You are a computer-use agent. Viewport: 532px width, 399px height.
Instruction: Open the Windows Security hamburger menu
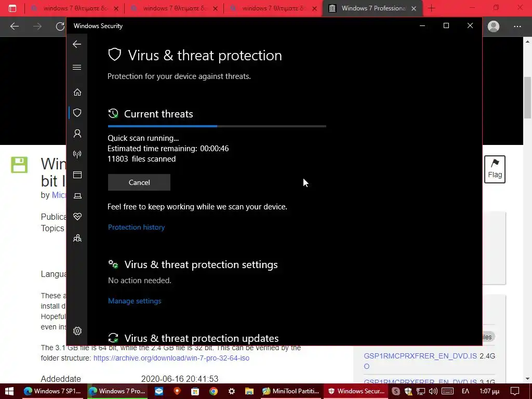point(77,67)
